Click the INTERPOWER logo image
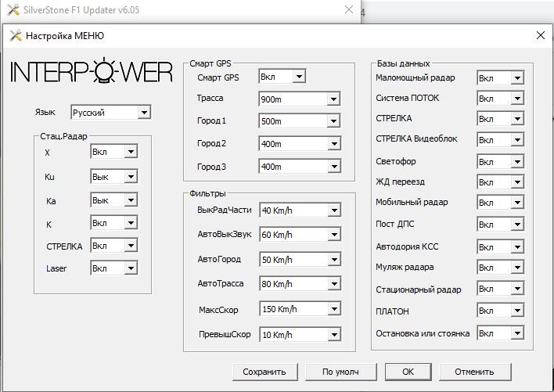Screen dimensions: 554x392 (91, 71)
